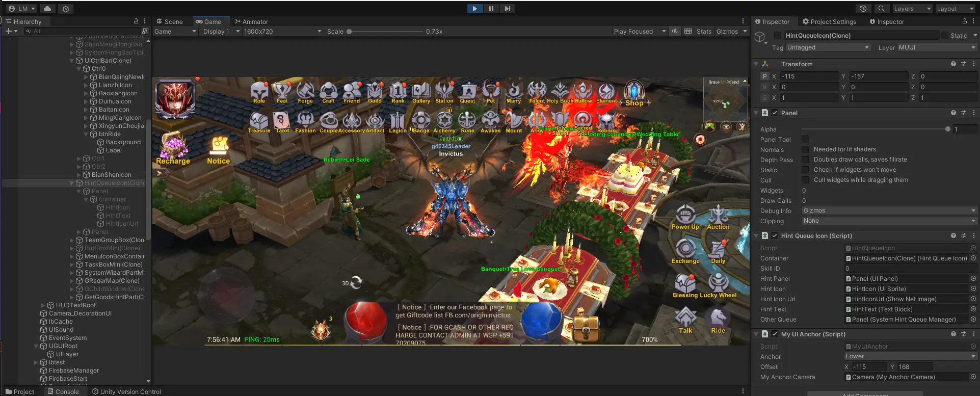
Task: Collapse the UICtrlBar(Clone) tree node
Action: (72, 61)
